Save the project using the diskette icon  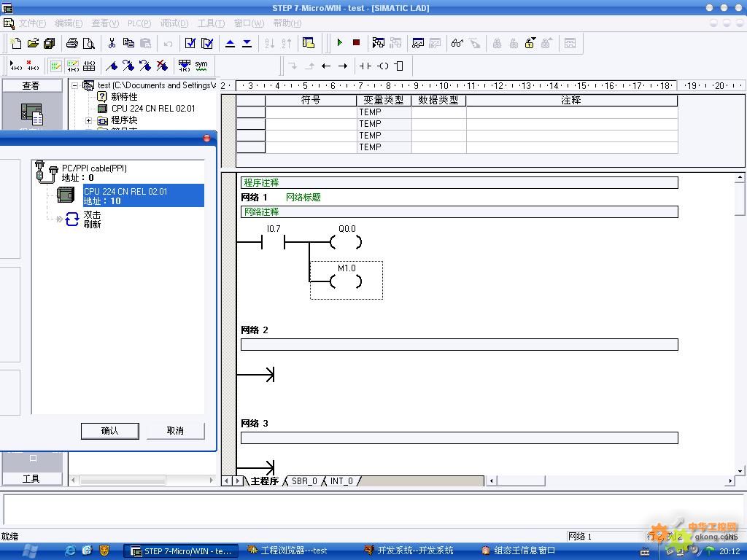tap(50, 43)
